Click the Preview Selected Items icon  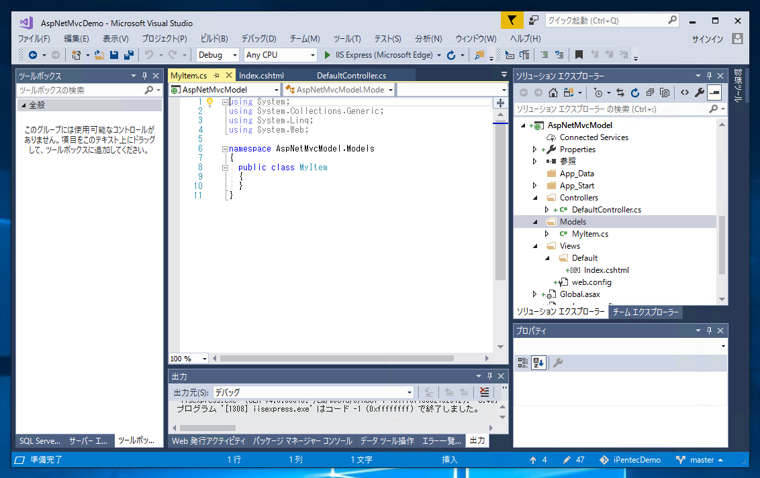[714, 93]
